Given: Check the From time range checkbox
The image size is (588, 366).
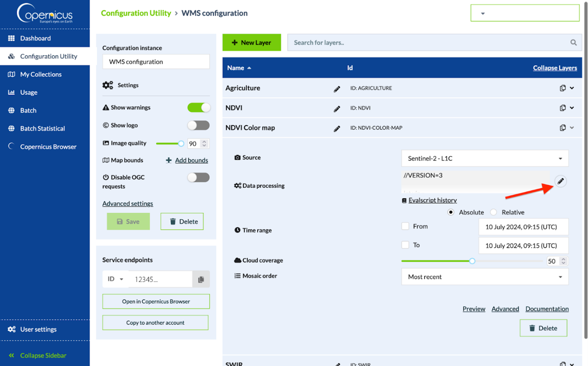Looking at the screenshot, I should (x=405, y=226).
